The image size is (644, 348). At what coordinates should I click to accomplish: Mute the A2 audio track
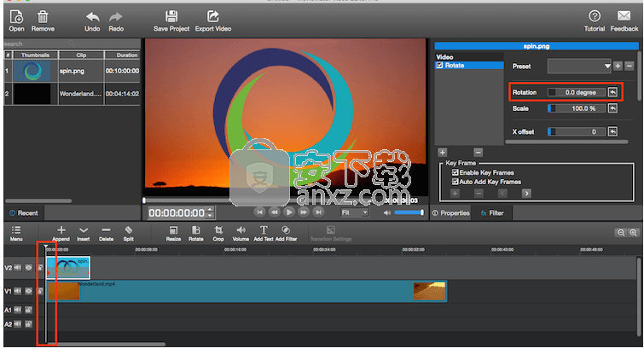pos(18,324)
